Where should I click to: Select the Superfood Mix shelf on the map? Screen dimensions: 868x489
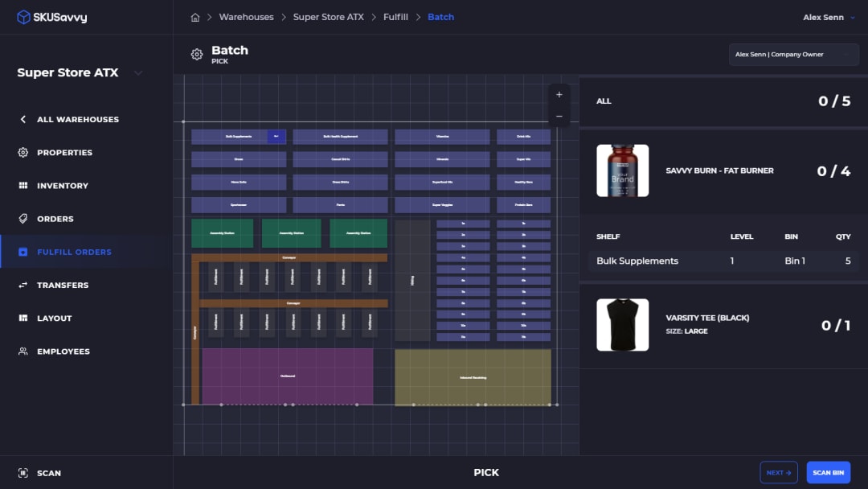tap(442, 183)
